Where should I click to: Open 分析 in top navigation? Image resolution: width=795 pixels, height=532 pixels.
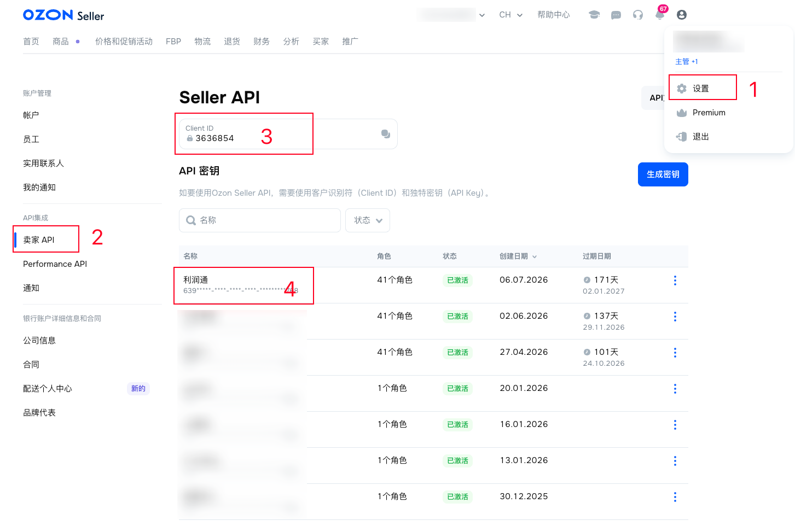291,42
